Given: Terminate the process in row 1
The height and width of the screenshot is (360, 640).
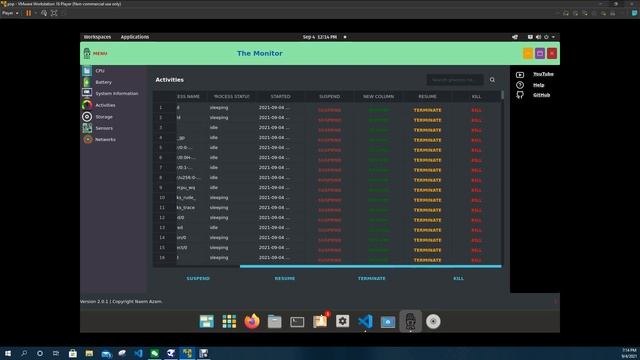Looking at the screenshot, I should click(x=427, y=110).
